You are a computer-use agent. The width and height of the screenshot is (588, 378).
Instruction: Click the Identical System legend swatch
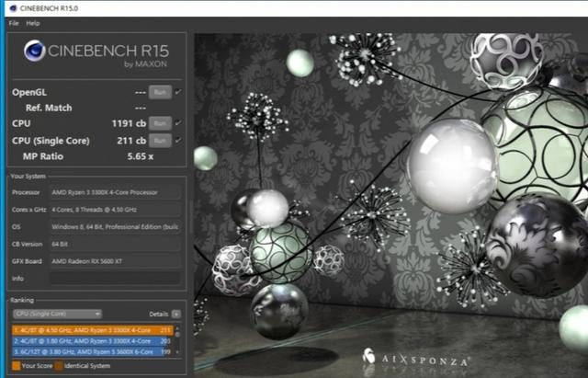[x=59, y=365]
